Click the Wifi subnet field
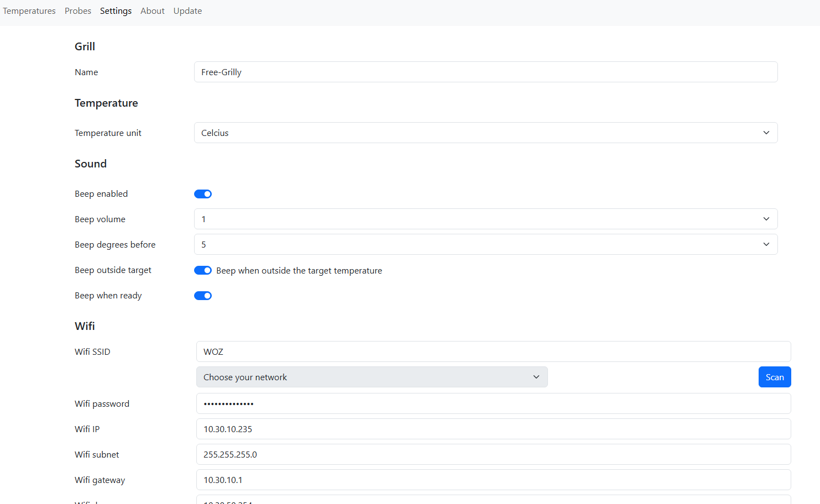 (x=493, y=454)
